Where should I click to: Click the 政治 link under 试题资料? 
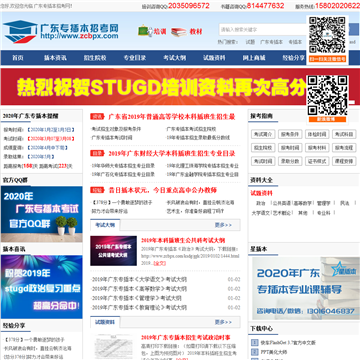click(261, 203)
